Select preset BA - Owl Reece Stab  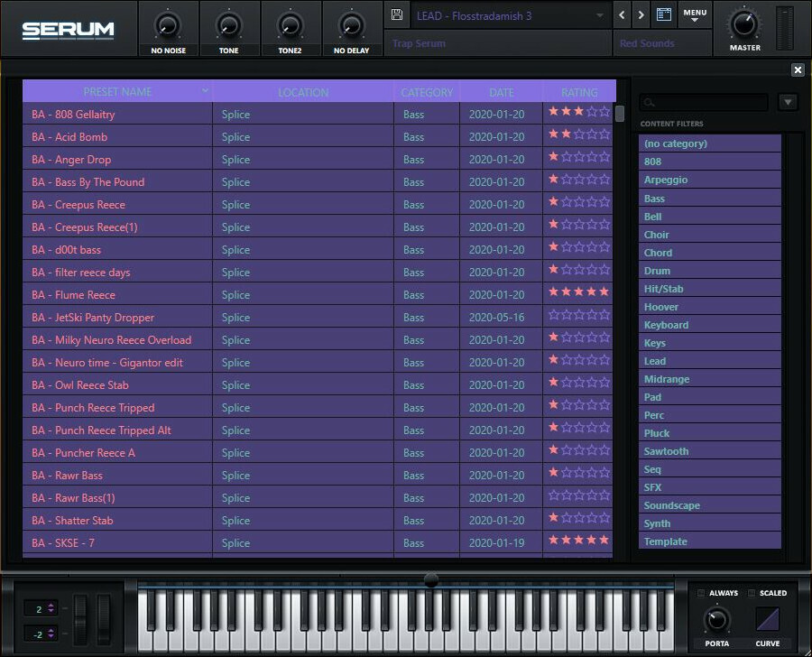(117, 385)
